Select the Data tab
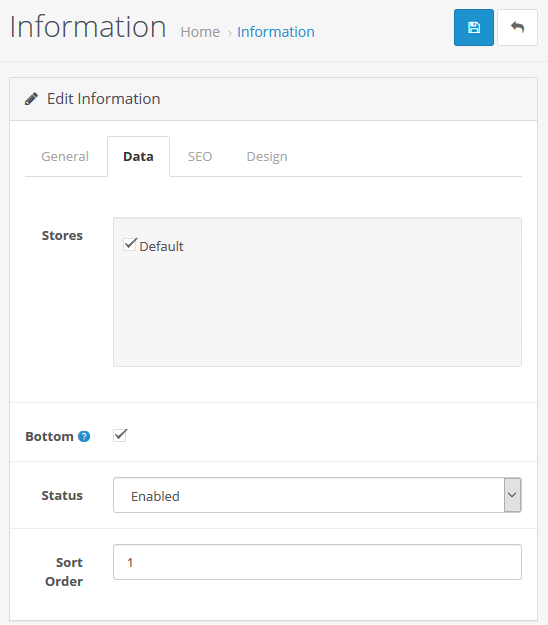This screenshot has height=625, width=548. 138,157
